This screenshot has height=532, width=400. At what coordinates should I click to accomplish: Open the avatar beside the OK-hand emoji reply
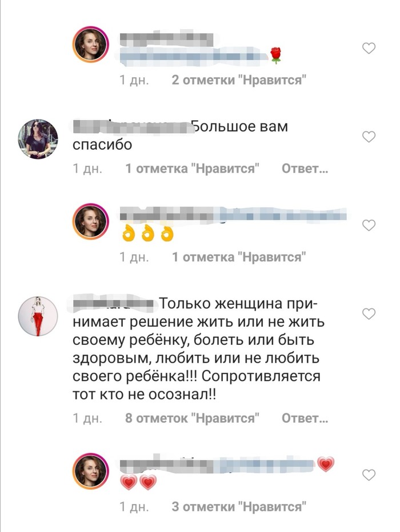[x=90, y=221]
